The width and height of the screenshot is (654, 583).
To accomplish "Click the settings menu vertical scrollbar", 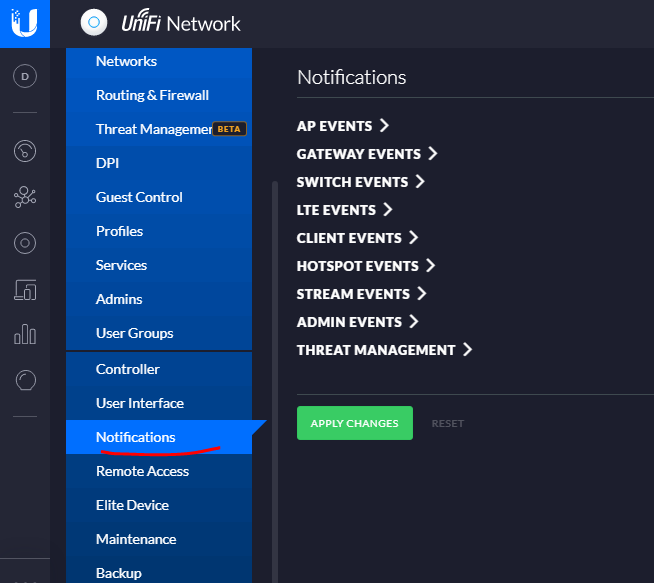I will pos(275,382).
